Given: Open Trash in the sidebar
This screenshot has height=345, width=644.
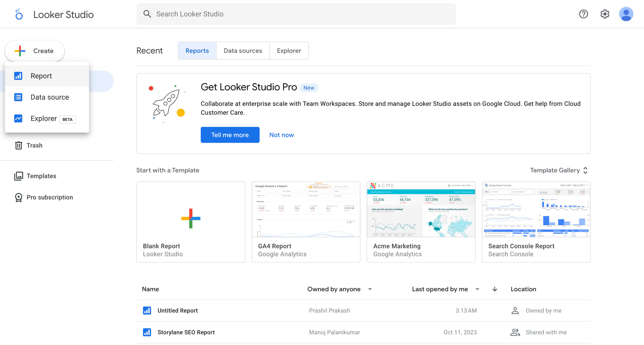Looking at the screenshot, I should click(34, 145).
